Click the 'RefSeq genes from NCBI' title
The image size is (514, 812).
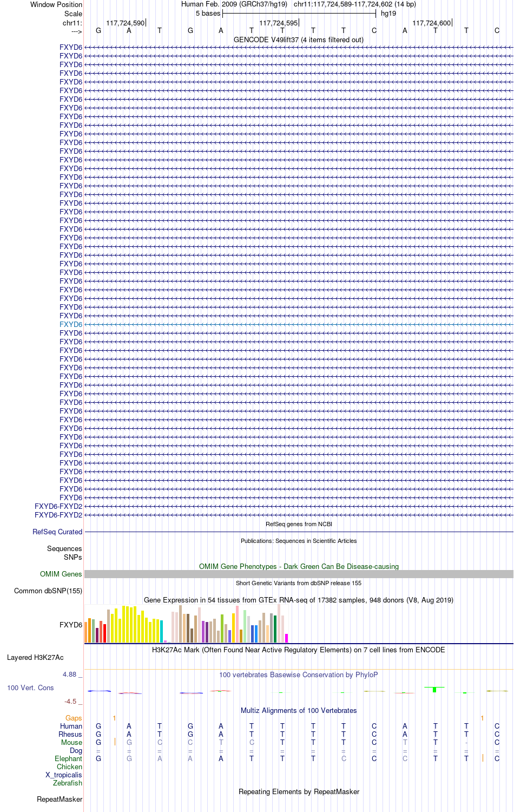pos(299,524)
